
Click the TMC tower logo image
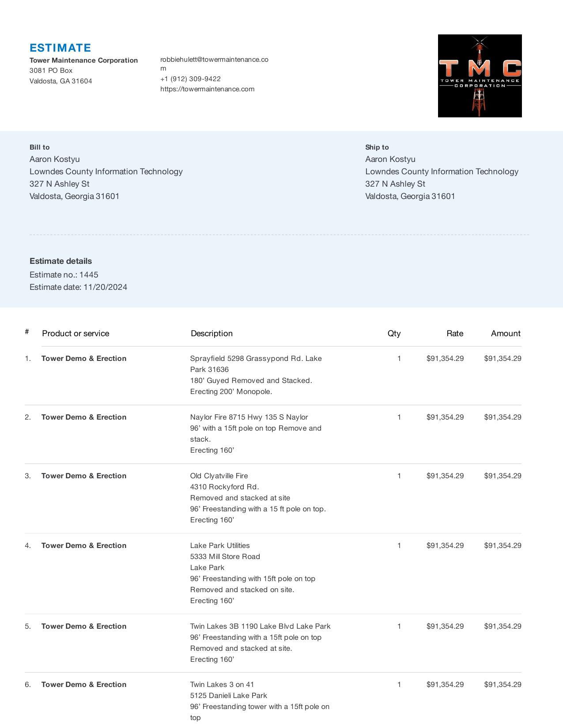480,76
